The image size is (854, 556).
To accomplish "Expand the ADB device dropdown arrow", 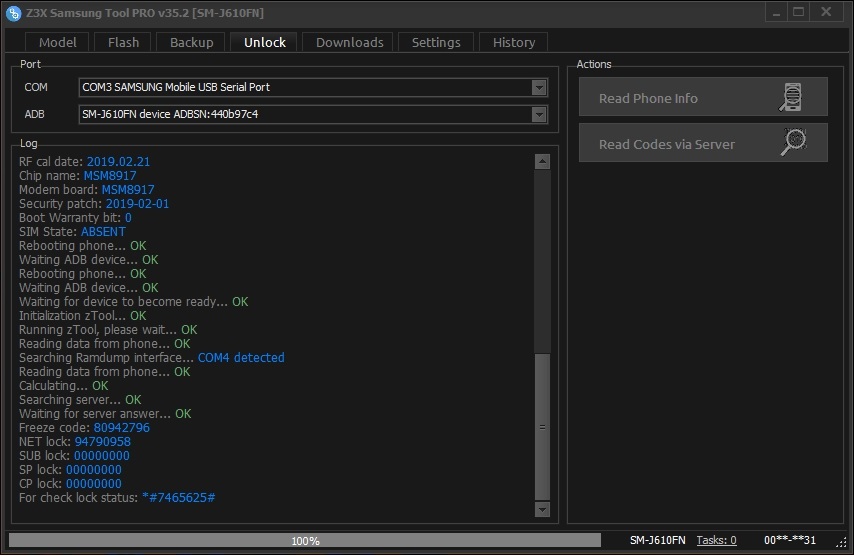I will point(539,115).
